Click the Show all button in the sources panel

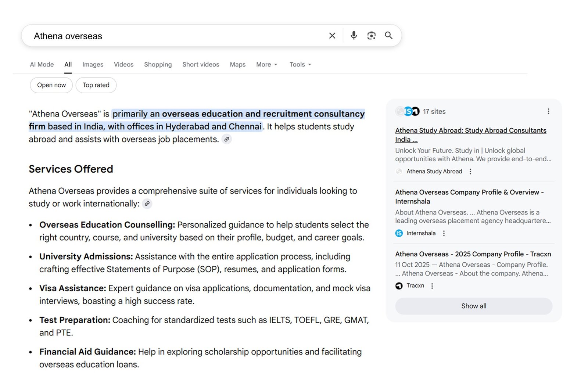point(473,306)
